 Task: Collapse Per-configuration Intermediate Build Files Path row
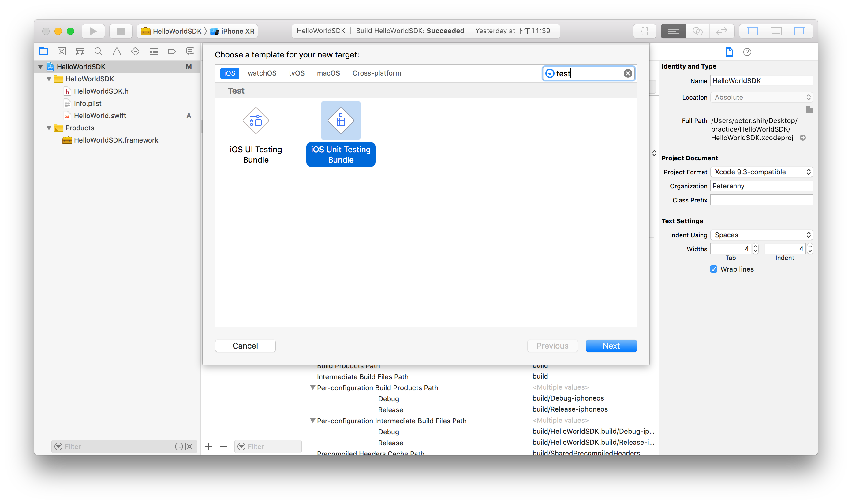coord(313,421)
